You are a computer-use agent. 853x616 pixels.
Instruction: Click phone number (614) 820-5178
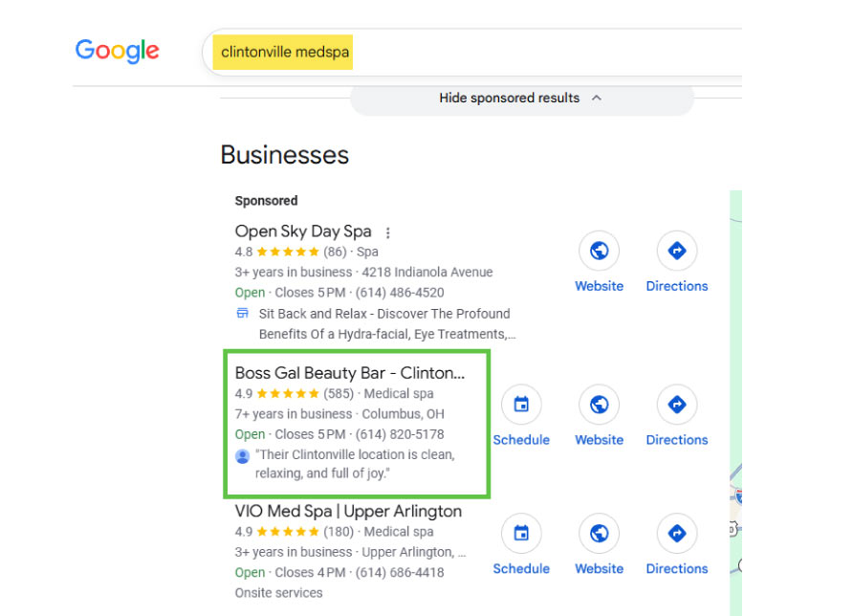tap(400, 434)
